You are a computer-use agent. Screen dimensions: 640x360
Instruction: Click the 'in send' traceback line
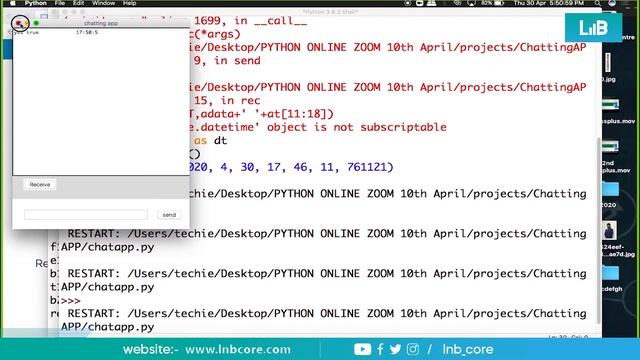[x=227, y=60]
